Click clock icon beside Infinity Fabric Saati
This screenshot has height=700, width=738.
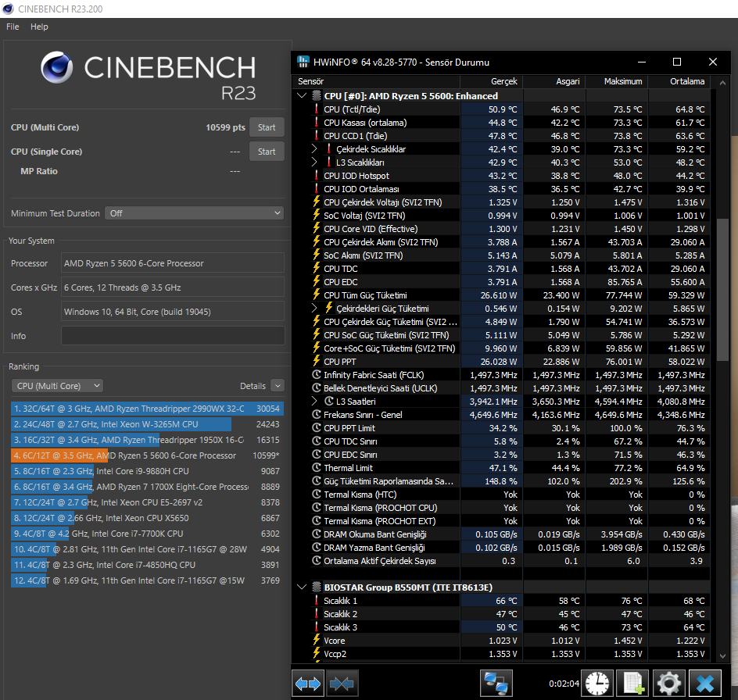[317, 375]
